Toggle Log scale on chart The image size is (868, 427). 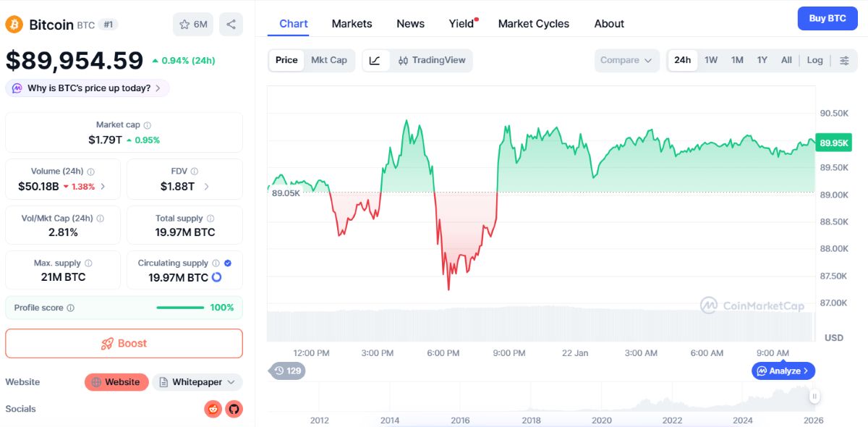[x=815, y=60]
